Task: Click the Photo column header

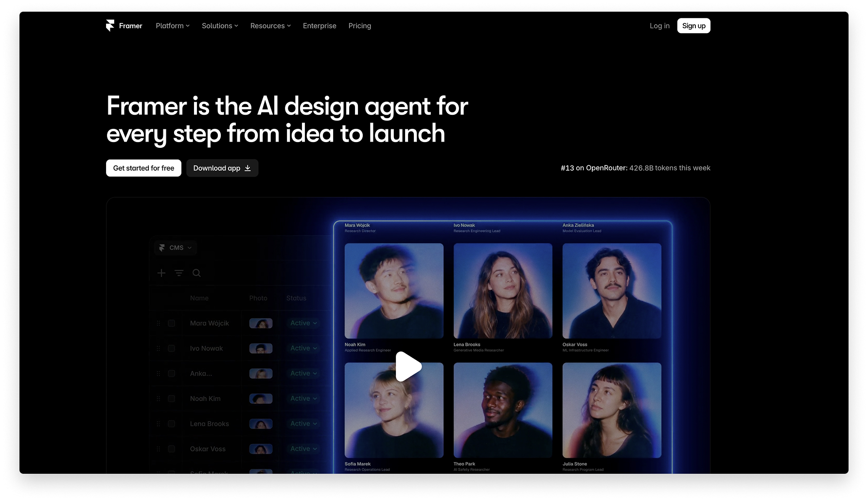Action: click(258, 298)
